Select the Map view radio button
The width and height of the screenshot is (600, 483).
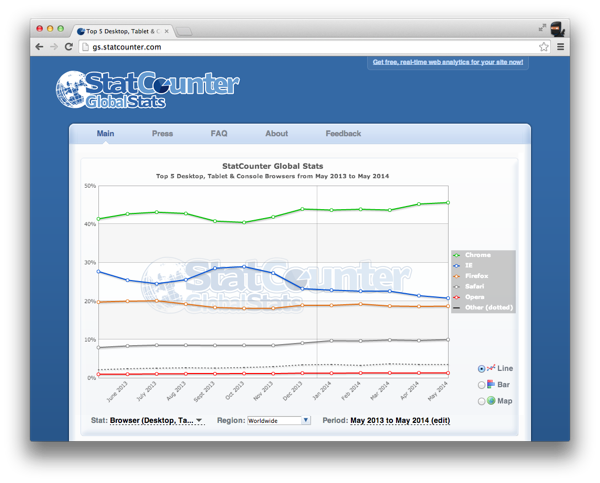481,401
